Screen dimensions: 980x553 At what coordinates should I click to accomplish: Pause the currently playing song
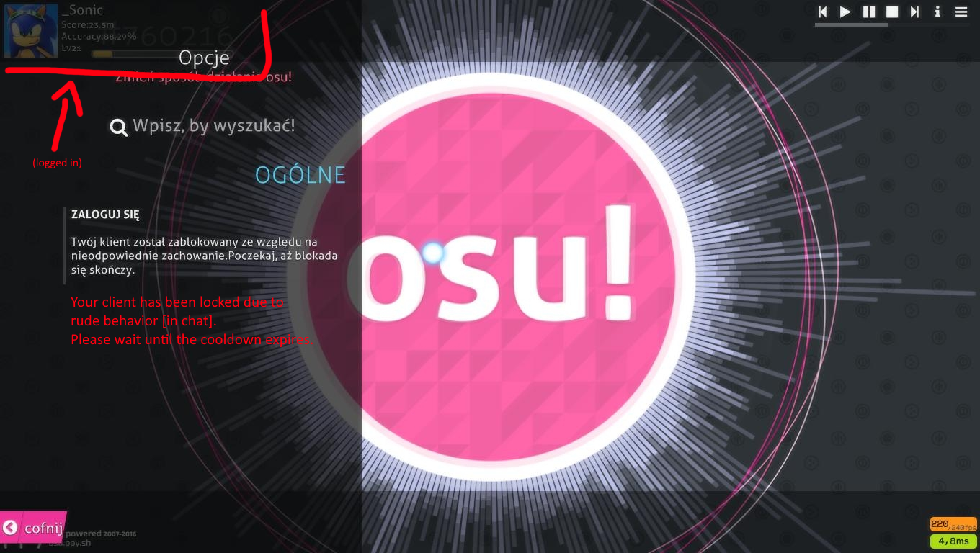pos(869,12)
